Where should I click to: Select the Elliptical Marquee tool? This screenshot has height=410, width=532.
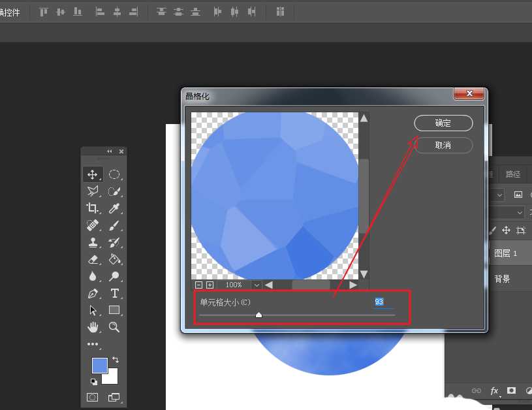point(114,174)
